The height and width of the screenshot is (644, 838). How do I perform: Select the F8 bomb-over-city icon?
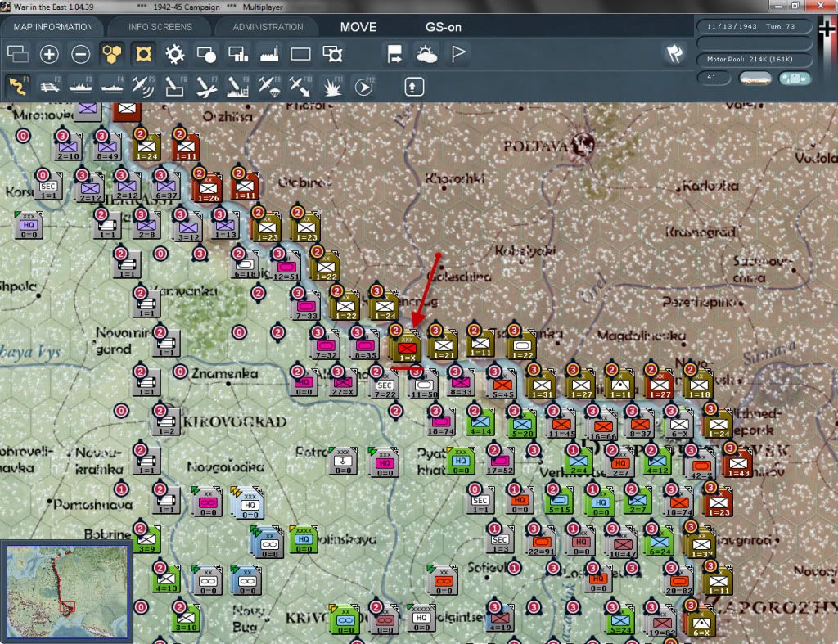click(x=238, y=86)
